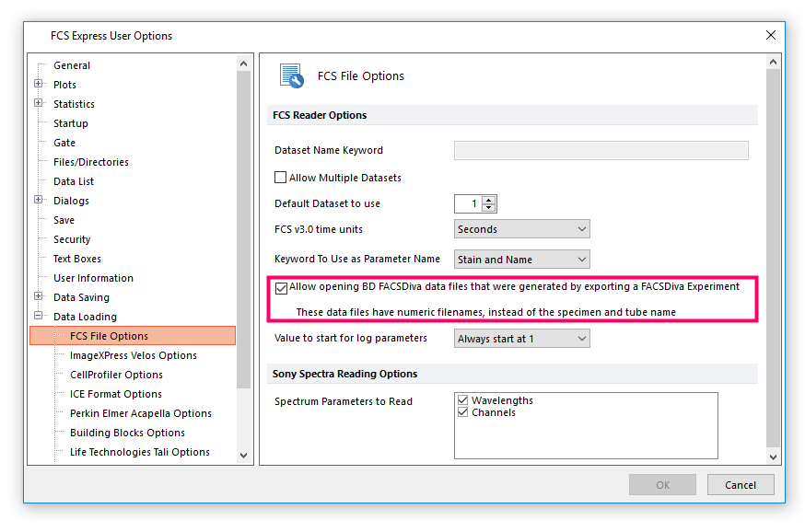805x532 pixels.
Task: Toggle Allow Multiple Datasets checkbox
Action: pos(280,178)
